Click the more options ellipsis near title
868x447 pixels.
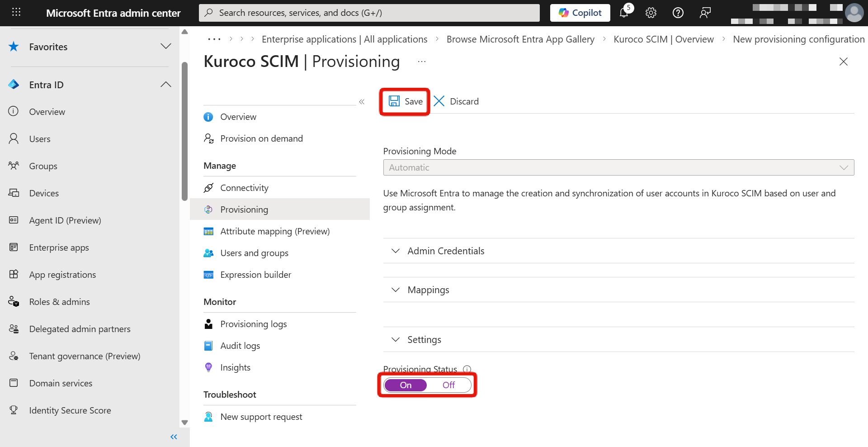pos(421,62)
